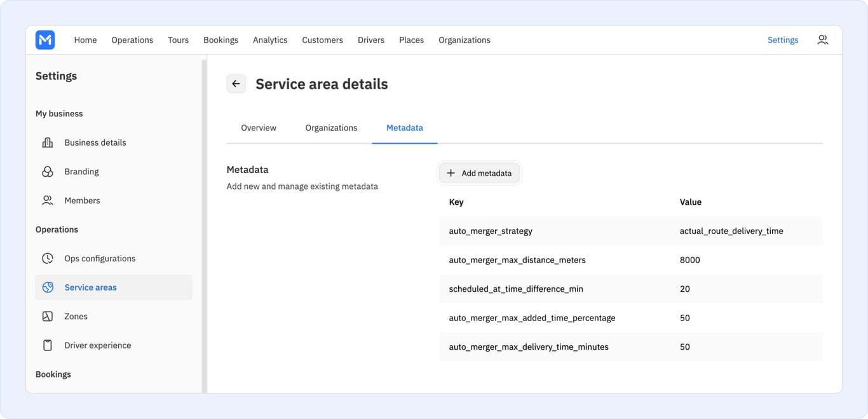The image size is (868, 419).
Task: Click the Add metadata button
Action: [480, 173]
